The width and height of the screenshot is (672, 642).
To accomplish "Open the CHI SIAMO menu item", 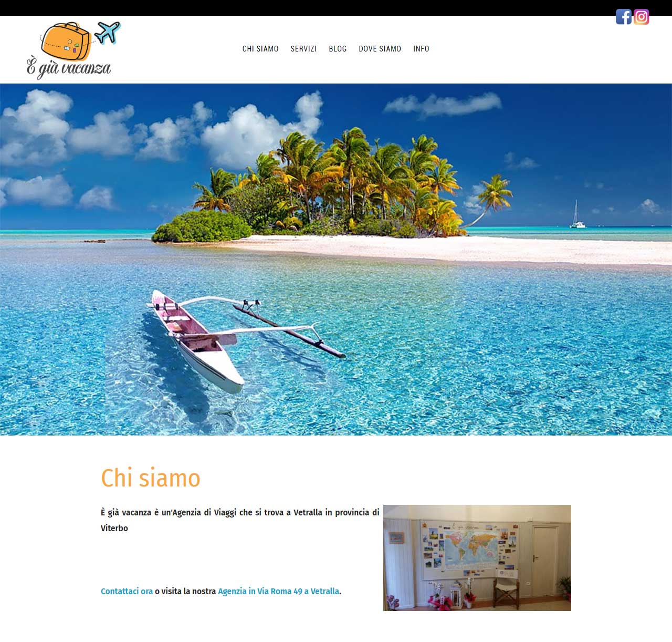I will tap(260, 49).
